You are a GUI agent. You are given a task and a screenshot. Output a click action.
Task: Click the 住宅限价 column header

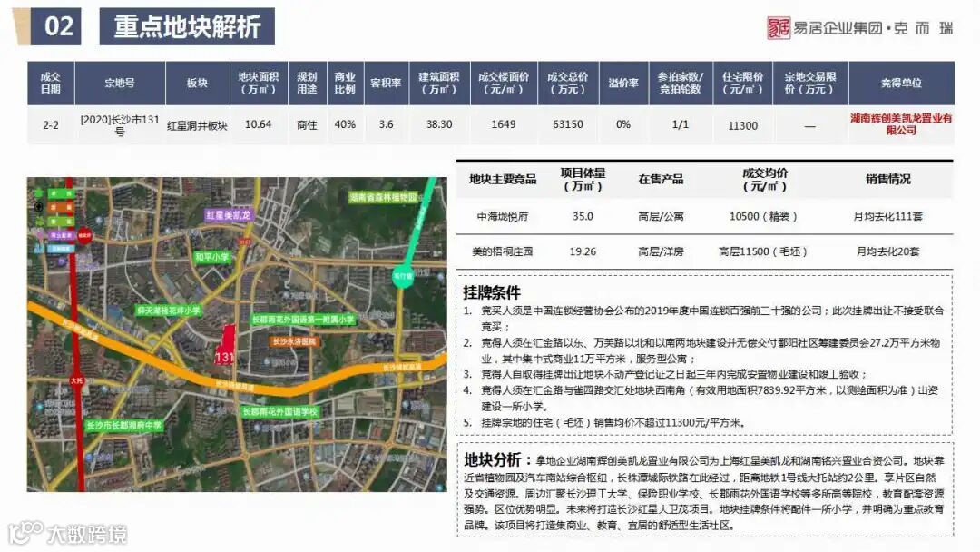pyautogui.click(x=742, y=83)
